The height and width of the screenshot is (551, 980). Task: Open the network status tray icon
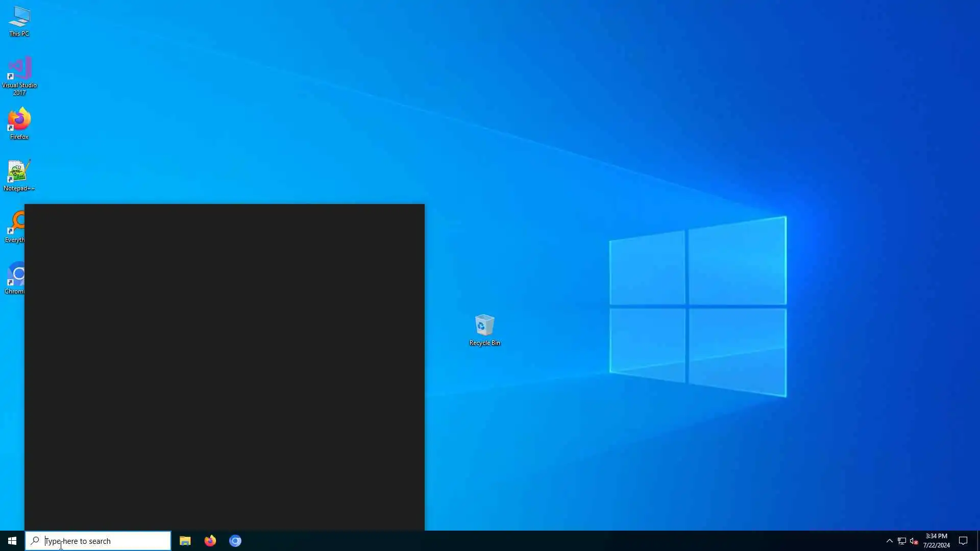tap(901, 541)
